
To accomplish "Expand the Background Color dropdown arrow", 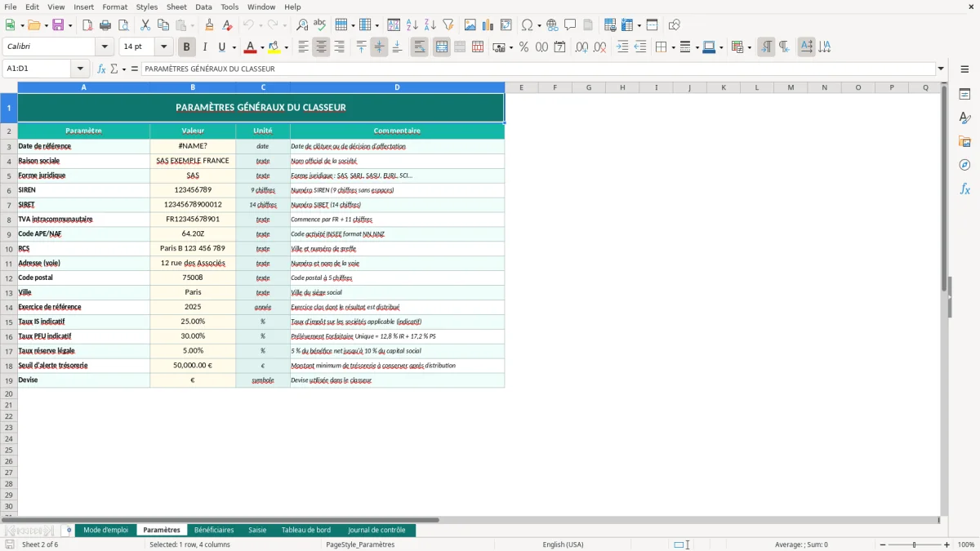I will 286,47.
